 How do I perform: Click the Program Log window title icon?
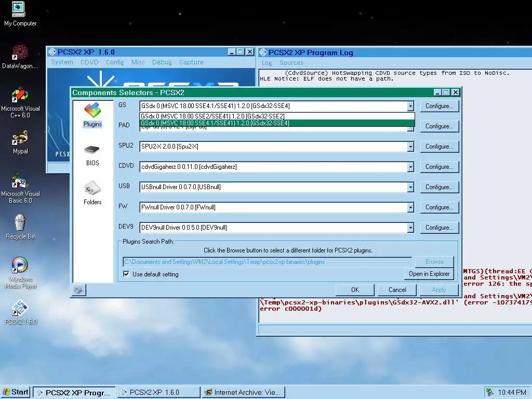coord(263,52)
